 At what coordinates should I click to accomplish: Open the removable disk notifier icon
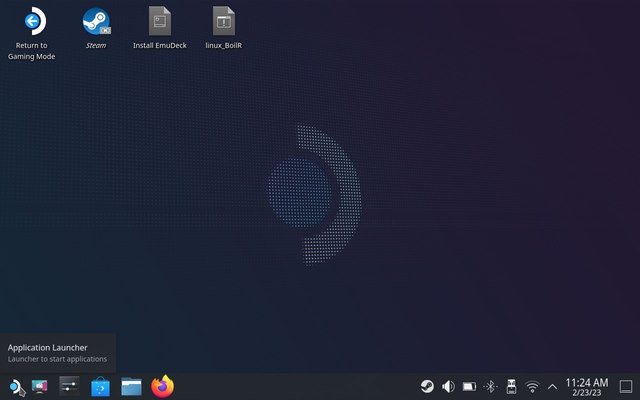click(x=511, y=386)
